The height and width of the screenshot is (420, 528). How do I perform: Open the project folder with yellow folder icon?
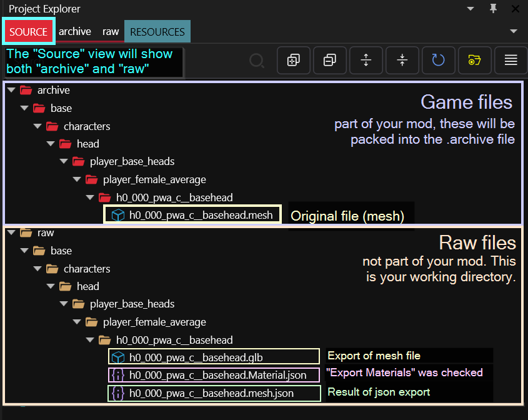coord(474,60)
